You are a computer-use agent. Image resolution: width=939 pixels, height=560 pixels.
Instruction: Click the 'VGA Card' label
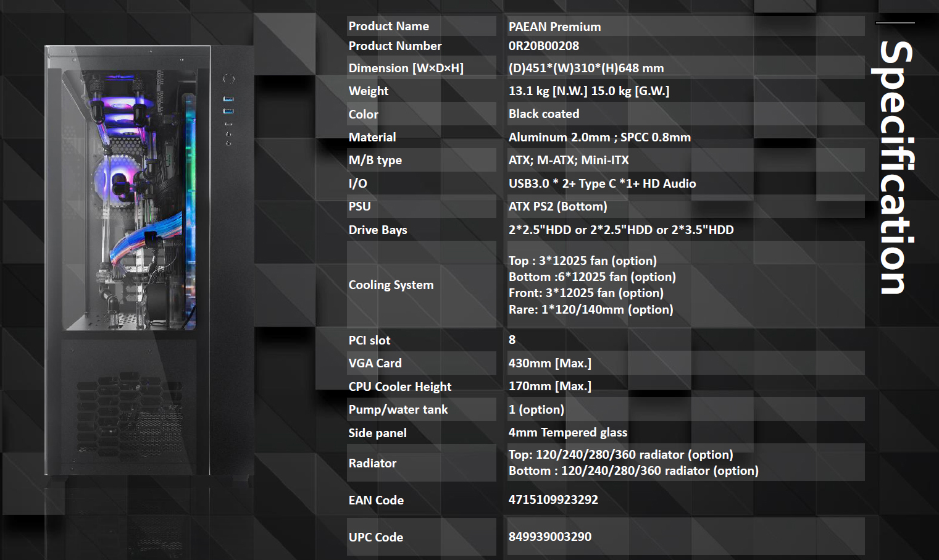375,363
